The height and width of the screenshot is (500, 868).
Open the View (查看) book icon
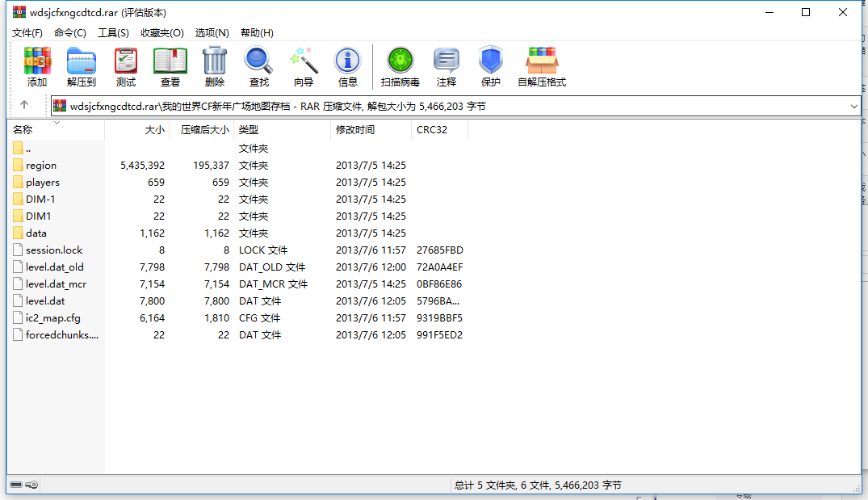click(x=170, y=61)
